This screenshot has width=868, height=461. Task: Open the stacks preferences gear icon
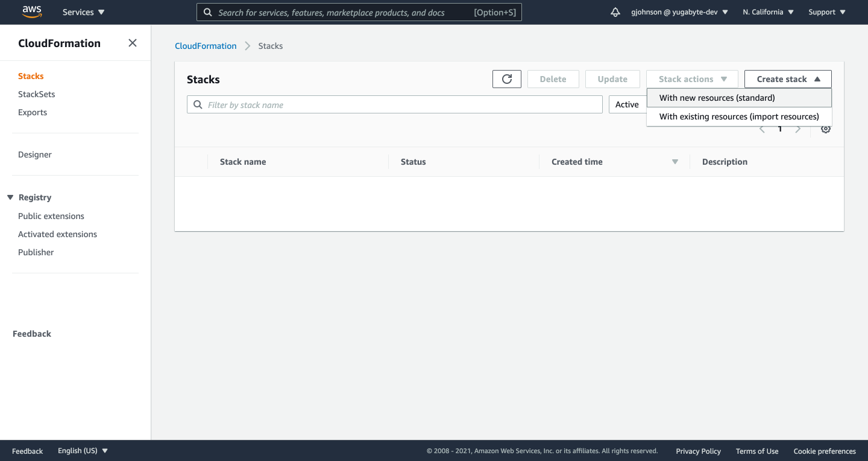(825, 129)
